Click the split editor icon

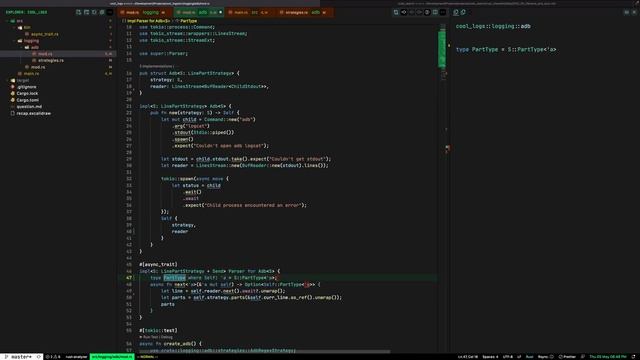pos(435,12)
